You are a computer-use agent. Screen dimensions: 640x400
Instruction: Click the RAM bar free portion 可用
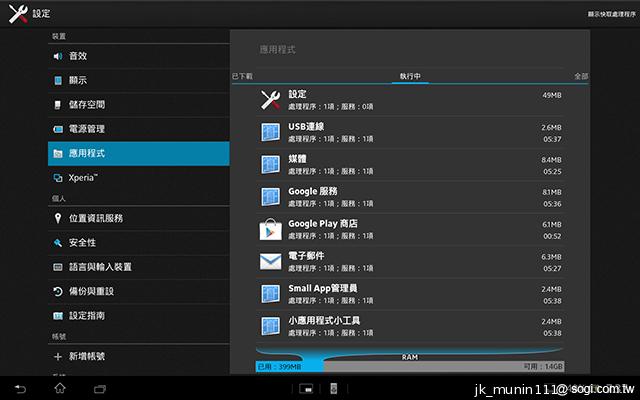[x=444, y=367]
